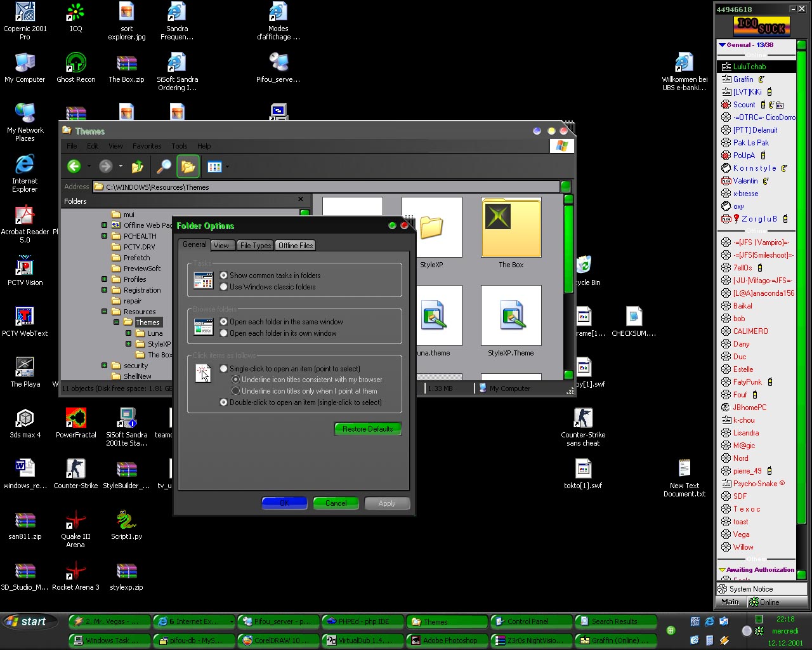This screenshot has height=650, width=812.
Task: Close the Folders pane with its X
Action: point(301,199)
